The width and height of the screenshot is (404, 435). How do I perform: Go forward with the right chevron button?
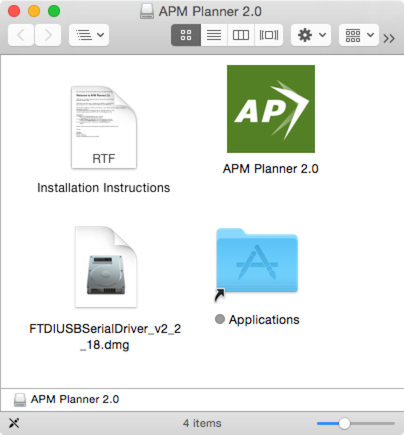tap(48, 35)
